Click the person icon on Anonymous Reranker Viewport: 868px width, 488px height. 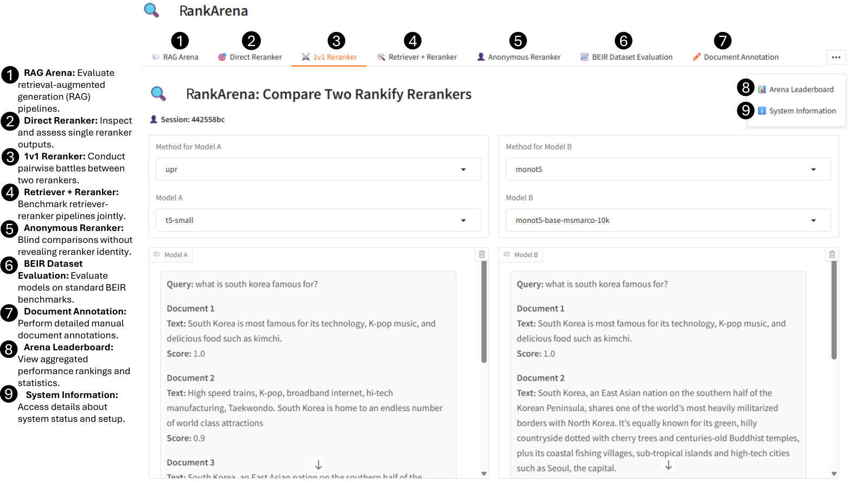pyautogui.click(x=481, y=57)
